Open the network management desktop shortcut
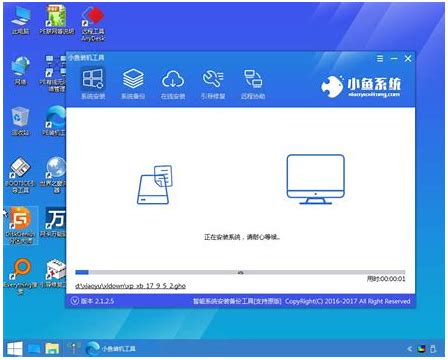 tap(53, 73)
